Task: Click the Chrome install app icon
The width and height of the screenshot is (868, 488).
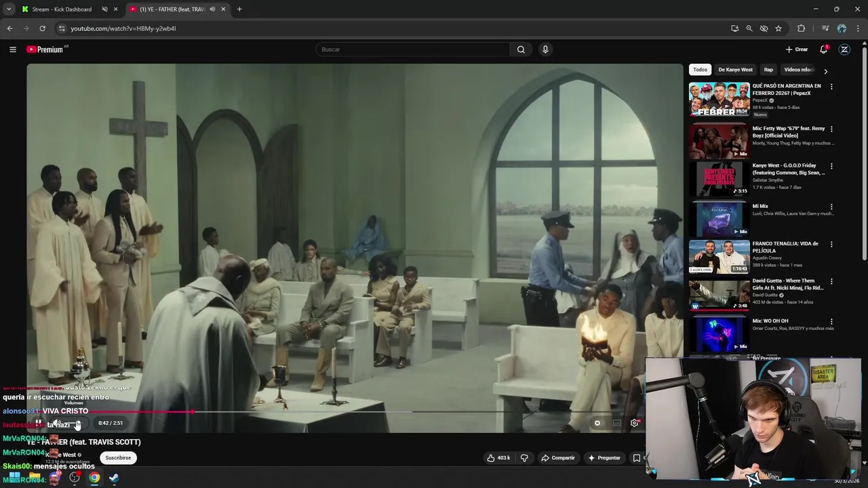Action: (x=734, y=28)
